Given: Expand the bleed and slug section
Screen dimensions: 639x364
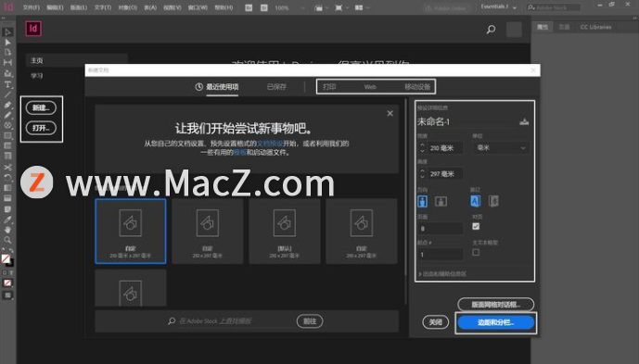Looking at the screenshot, I should [442, 274].
